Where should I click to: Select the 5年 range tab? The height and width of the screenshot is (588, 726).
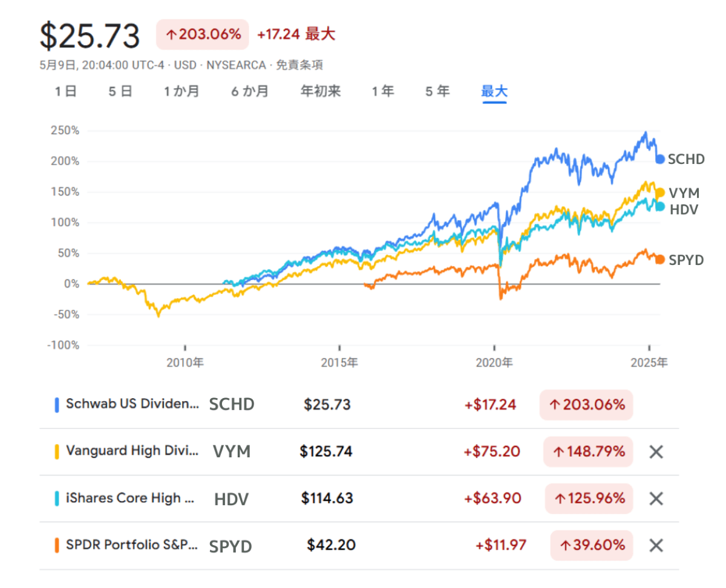(437, 91)
